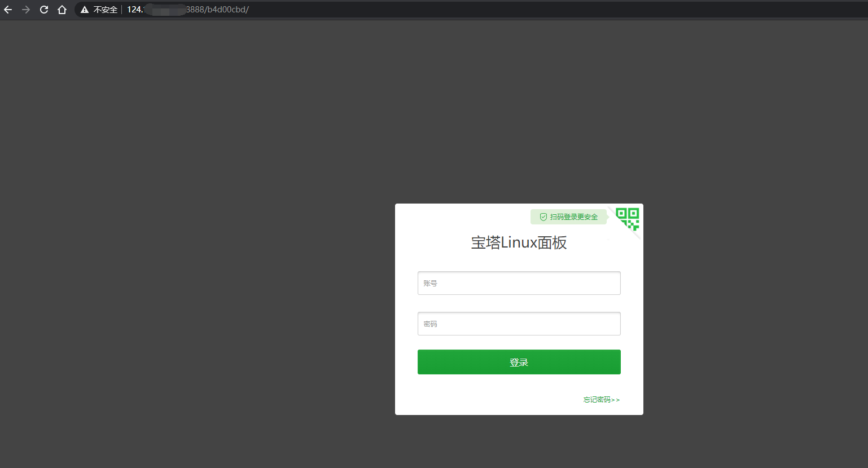Select the shield icon in scan-login tip
The image size is (868, 468).
[x=543, y=217]
